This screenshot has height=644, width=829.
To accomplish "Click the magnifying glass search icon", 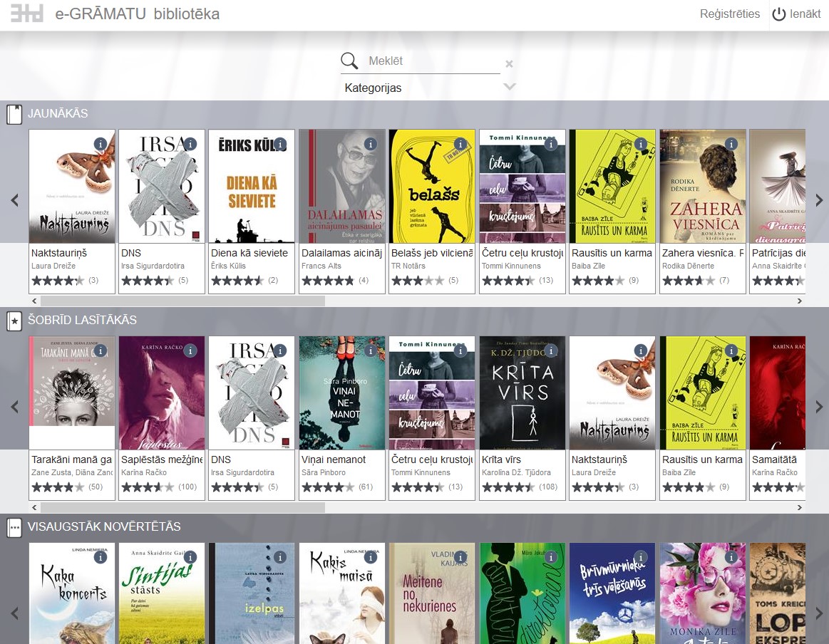I will (x=349, y=61).
